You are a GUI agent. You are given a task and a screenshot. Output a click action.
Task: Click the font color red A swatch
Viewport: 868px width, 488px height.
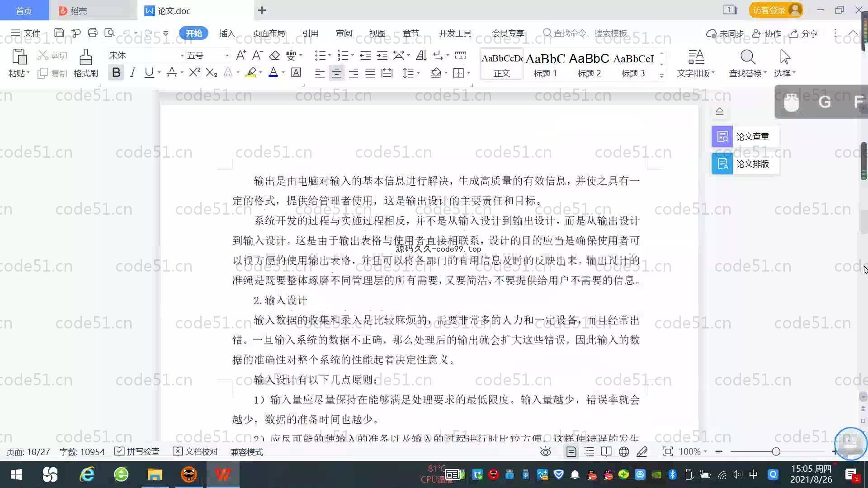click(x=273, y=72)
